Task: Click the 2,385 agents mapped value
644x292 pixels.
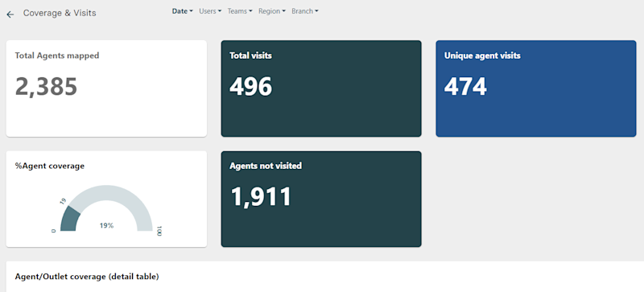Action: pyautogui.click(x=46, y=87)
